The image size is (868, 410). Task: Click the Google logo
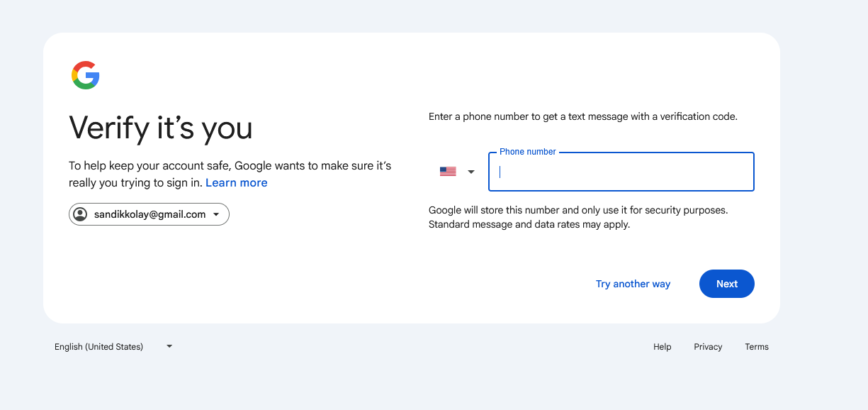86,75
